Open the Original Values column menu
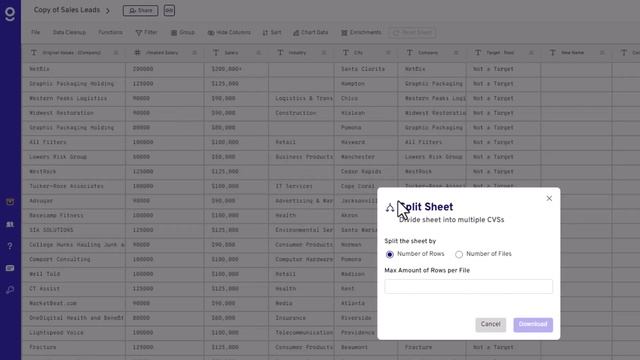Screen dimensions: 640x360 [x=116, y=53]
